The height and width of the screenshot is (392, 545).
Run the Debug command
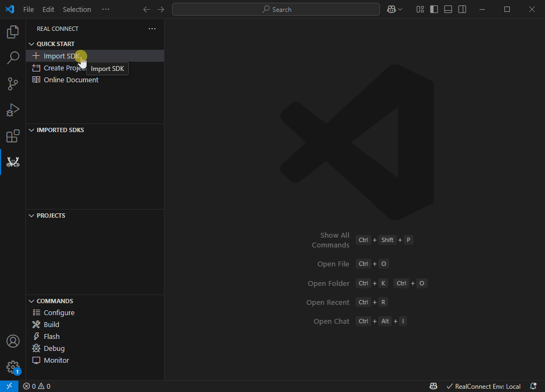95,348
